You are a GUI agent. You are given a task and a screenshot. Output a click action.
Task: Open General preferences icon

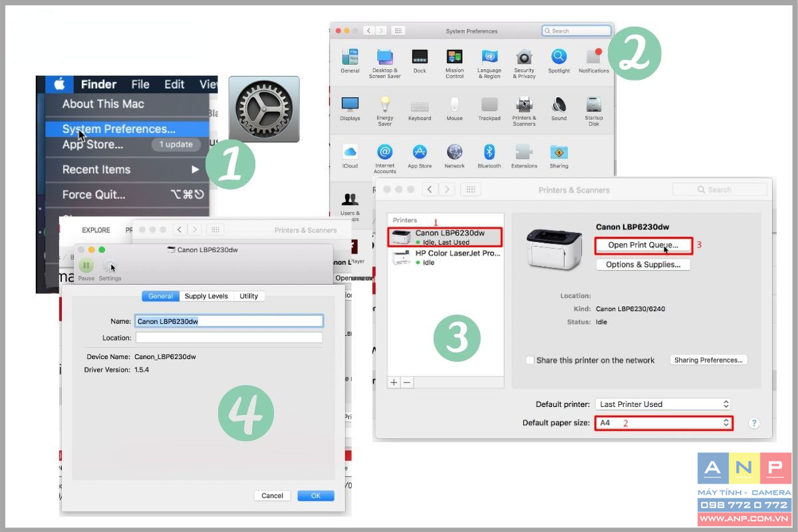350,58
